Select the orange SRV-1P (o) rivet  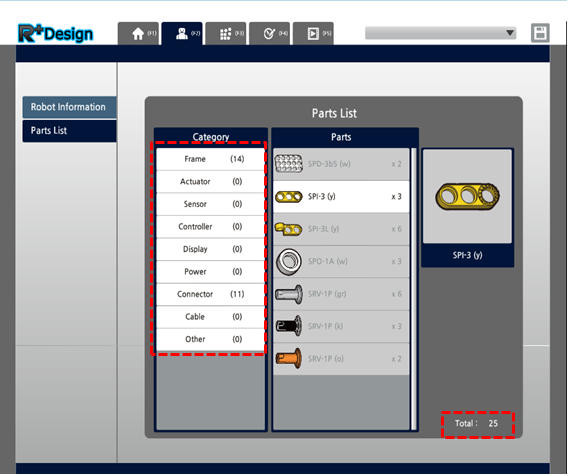[x=341, y=359]
